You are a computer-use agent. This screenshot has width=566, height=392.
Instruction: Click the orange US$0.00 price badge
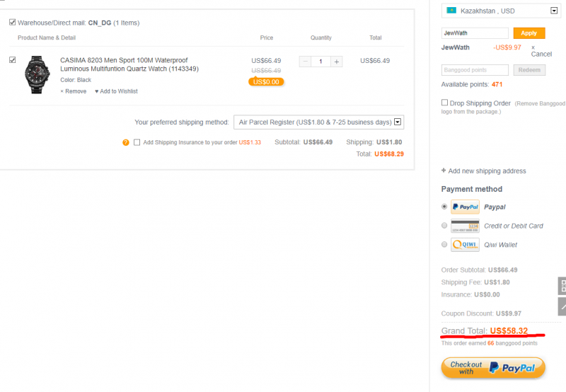coord(266,82)
